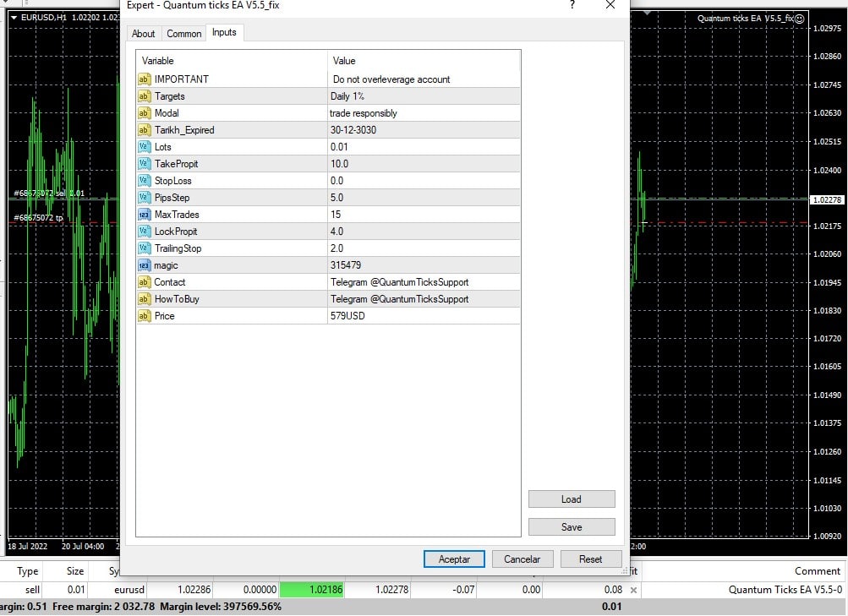Save the inputs with the Save button
This screenshot has width=848, height=616.
click(x=572, y=526)
